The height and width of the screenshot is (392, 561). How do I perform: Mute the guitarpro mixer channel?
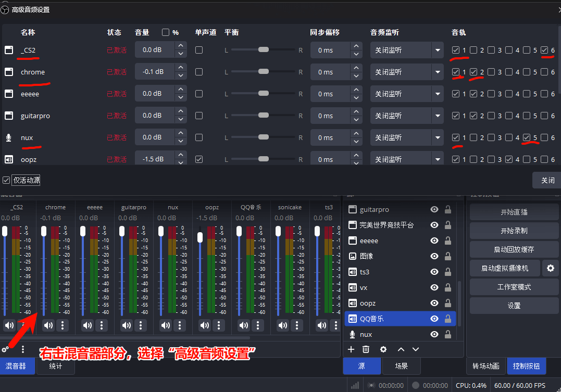click(x=126, y=325)
